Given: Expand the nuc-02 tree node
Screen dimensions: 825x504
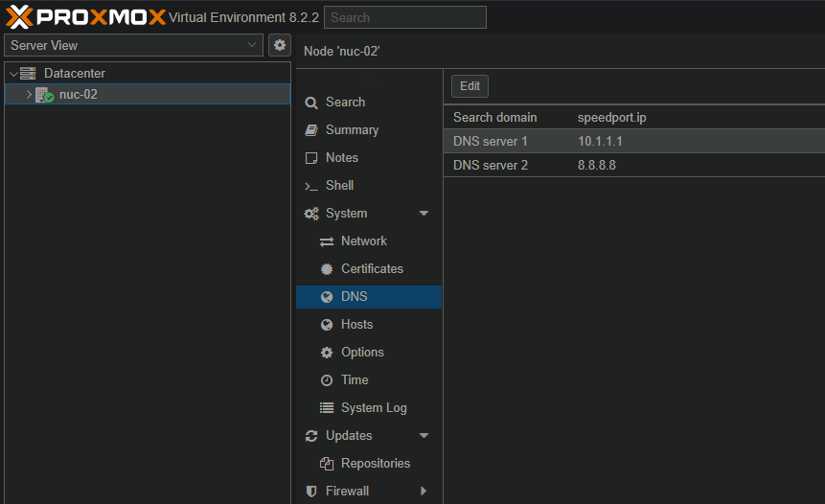Looking at the screenshot, I should click(29, 95).
